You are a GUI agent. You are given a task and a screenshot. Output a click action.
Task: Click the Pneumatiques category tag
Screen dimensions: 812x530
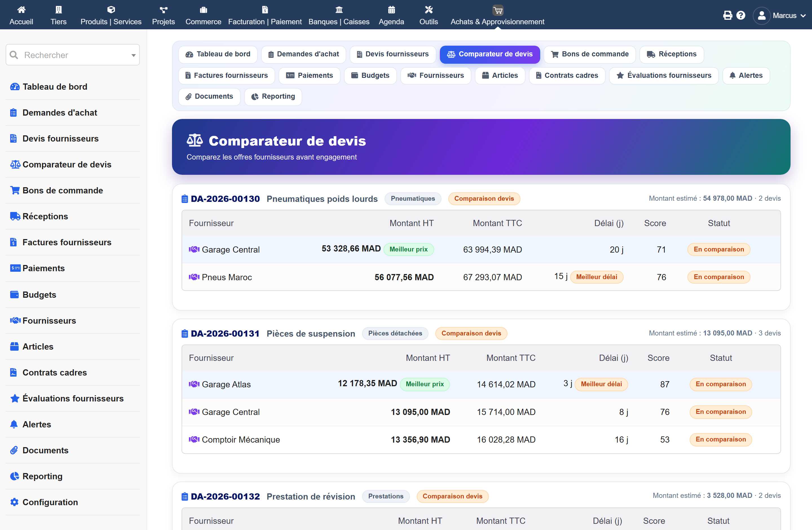point(413,198)
